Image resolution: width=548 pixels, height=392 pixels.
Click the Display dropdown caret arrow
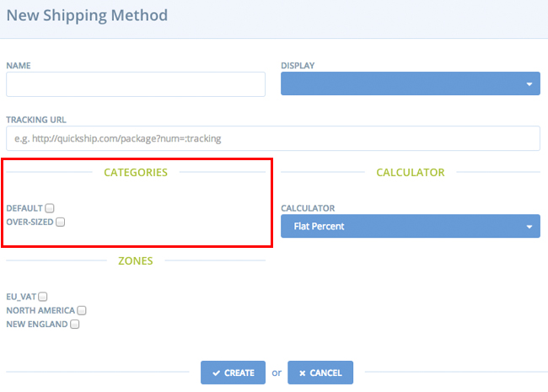529,84
